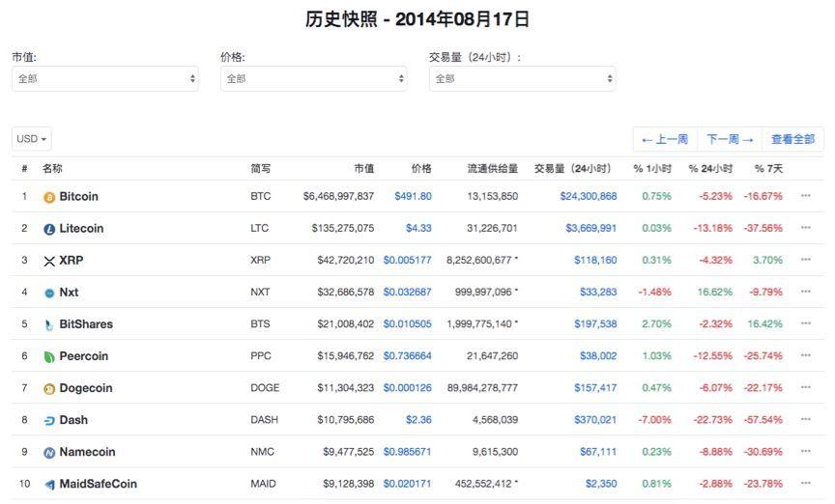Click the Nxt logo icon
Image resolution: width=835 pixels, height=504 pixels.
[x=49, y=294]
